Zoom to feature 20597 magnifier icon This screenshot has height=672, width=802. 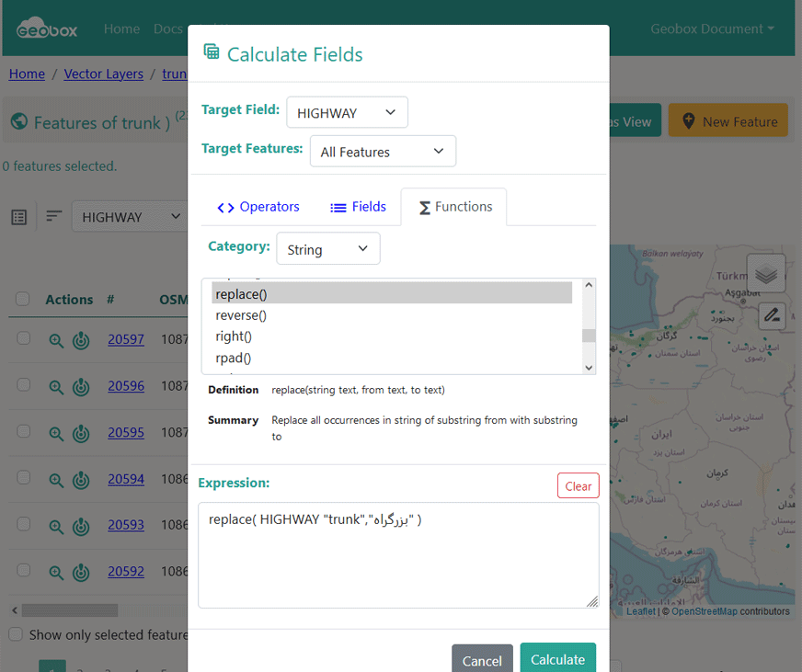tap(56, 340)
